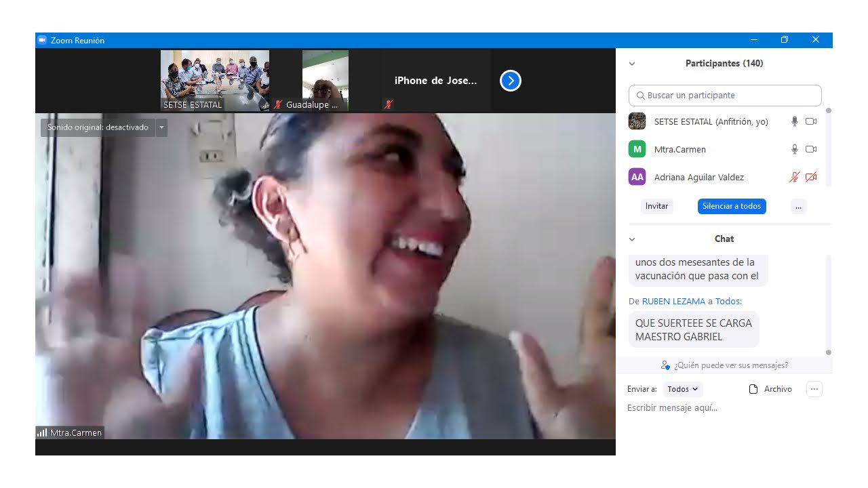
Task: Select Guadalupe video thumbnail
Action: (325, 81)
